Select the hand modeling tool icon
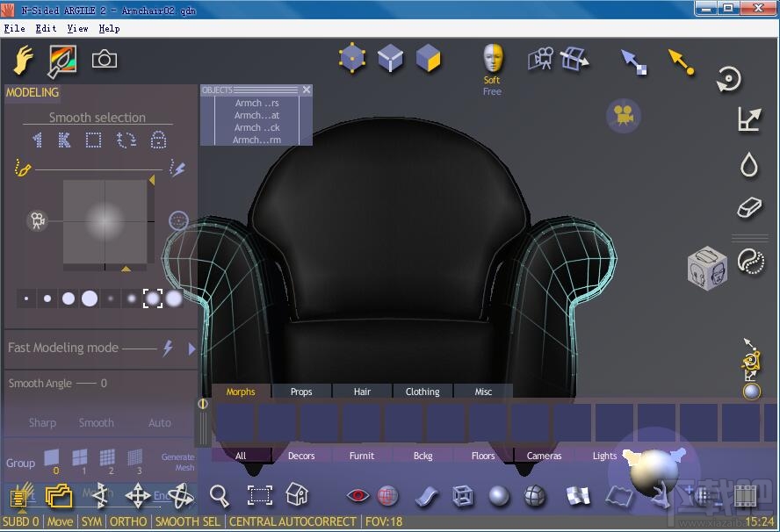Screen dimensions: 780x532 point(23,60)
